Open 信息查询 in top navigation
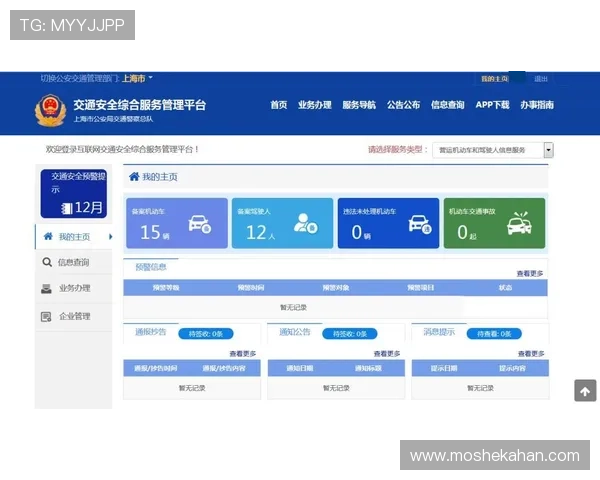Screen dimensions: 600x480 (448, 105)
